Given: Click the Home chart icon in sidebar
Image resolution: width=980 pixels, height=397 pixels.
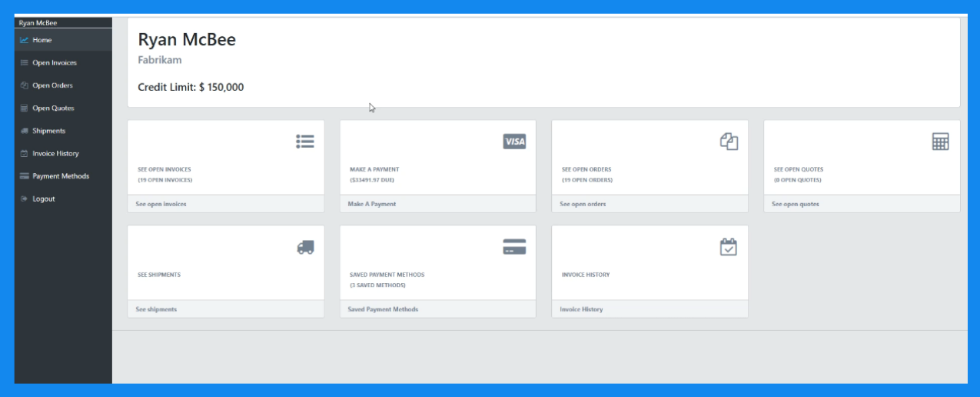Looking at the screenshot, I should tap(25, 40).
